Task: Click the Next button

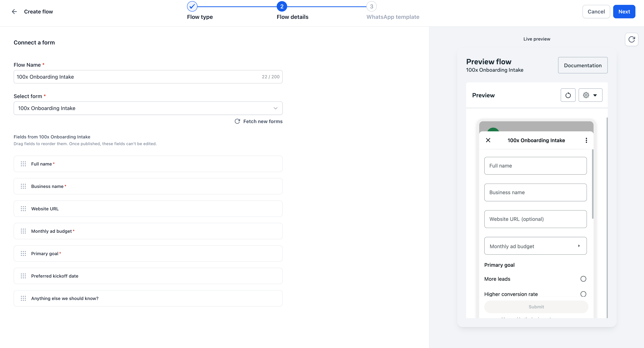Action: pyautogui.click(x=624, y=12)
